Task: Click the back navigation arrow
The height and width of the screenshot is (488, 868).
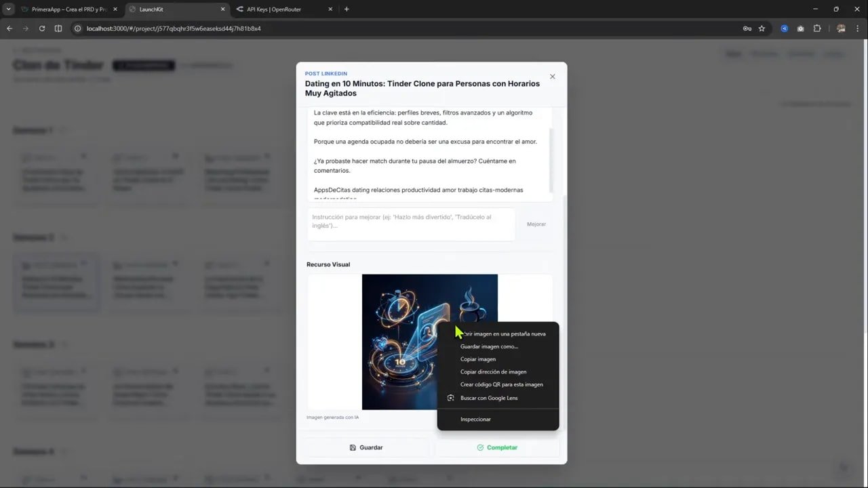Action: pos(9,28)
